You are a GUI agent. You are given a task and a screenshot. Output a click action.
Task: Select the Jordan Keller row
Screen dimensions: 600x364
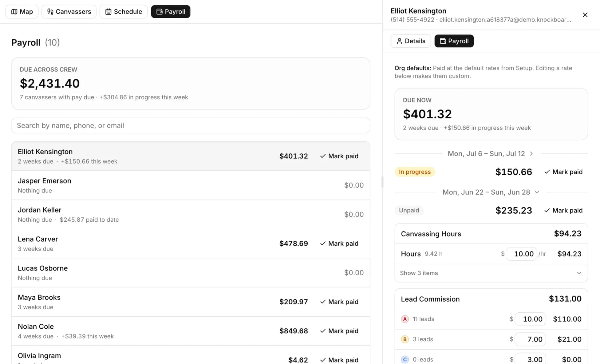[191, 215]
